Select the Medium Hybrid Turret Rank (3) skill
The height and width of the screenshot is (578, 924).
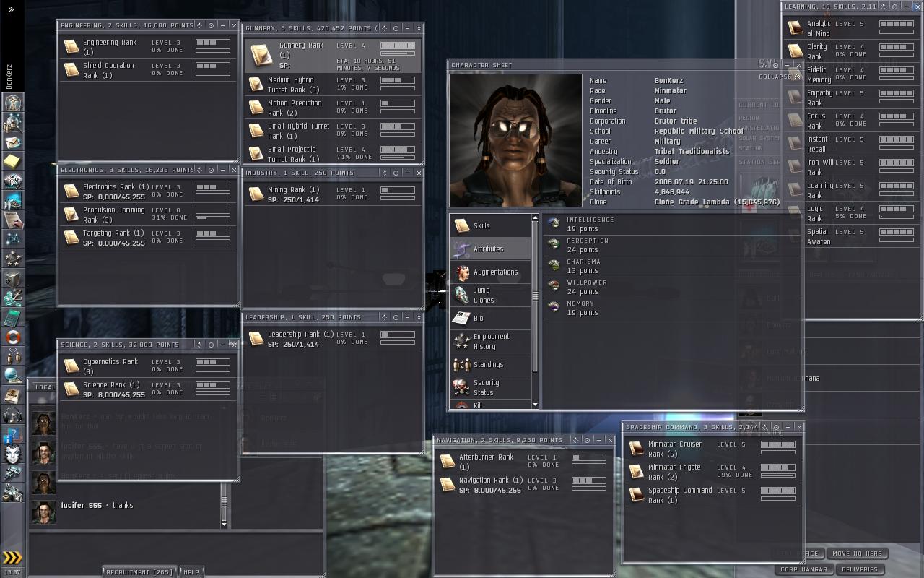pyautogui.click(x=333, y=85)
